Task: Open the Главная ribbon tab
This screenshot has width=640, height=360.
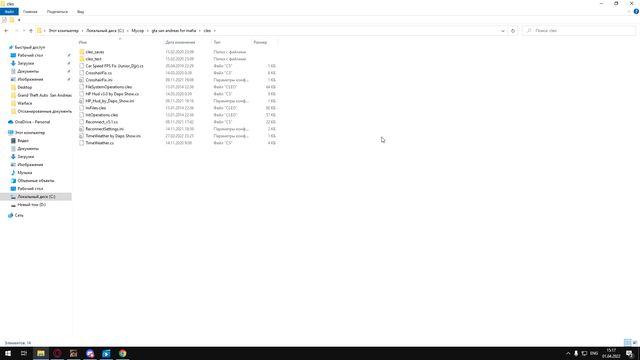Action: point(30,11)
